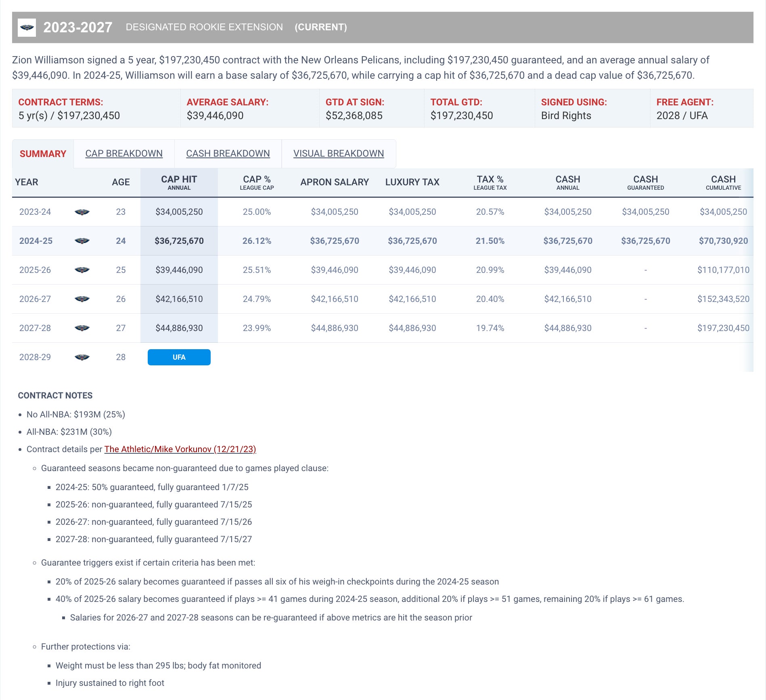Select the 2024-25 cap hit value $36,725,670
The width and height of the screenshot is (766, 700).
[x=179, y=241]
